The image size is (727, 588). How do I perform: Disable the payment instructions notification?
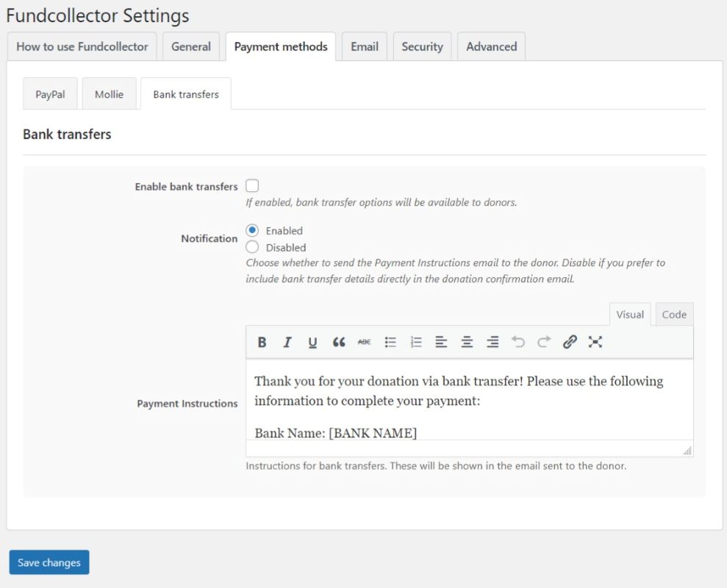click(x=254, y=247)
